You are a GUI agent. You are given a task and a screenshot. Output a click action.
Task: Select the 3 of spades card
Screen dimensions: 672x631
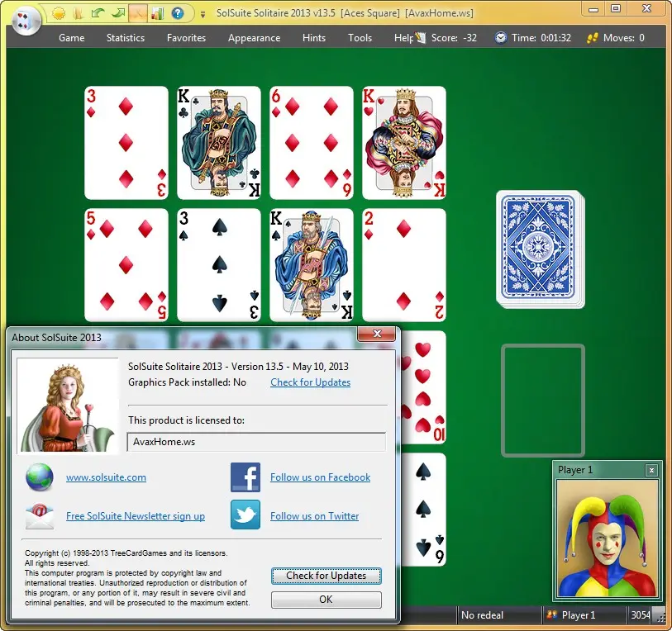219,265
